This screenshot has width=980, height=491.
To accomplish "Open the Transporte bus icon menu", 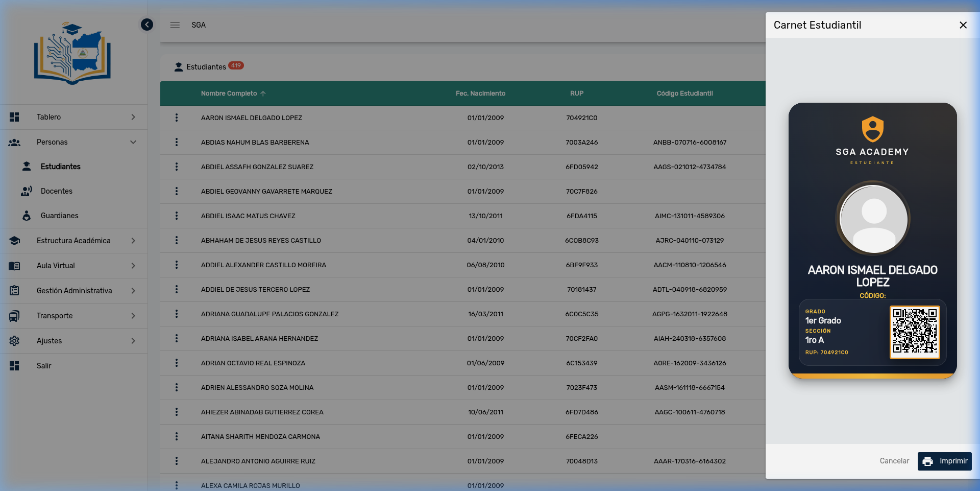I will click(14, 316).
